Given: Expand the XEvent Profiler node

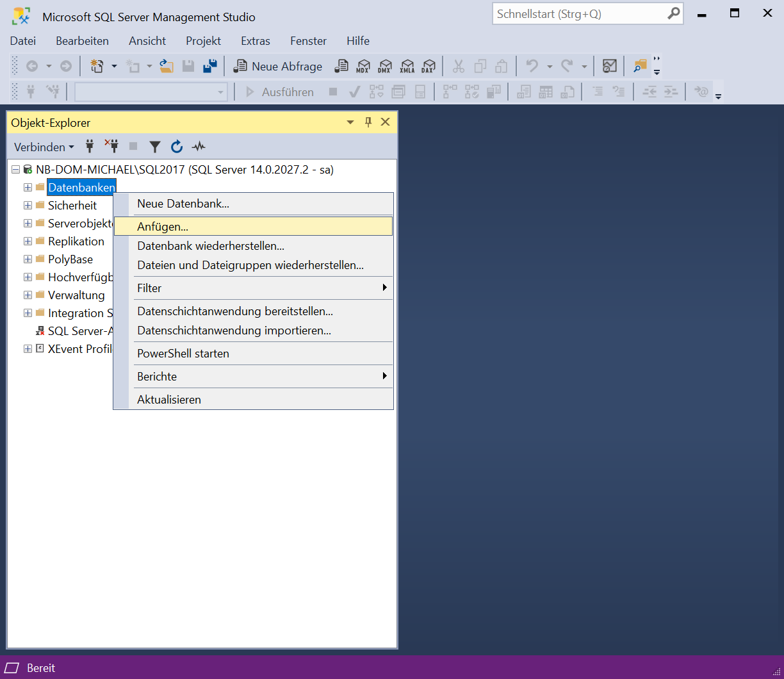Looking at the screenshot, I should point(28,349).
